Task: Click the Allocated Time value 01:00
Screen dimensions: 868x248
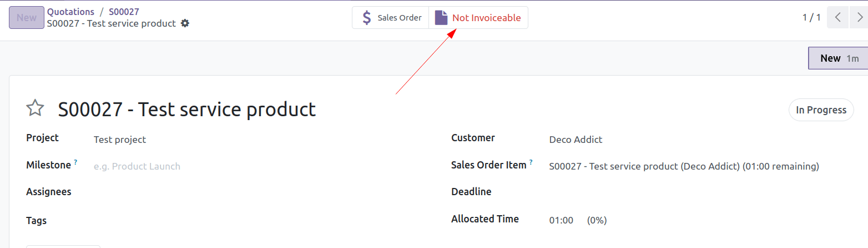Action: (x=561, y=220)
